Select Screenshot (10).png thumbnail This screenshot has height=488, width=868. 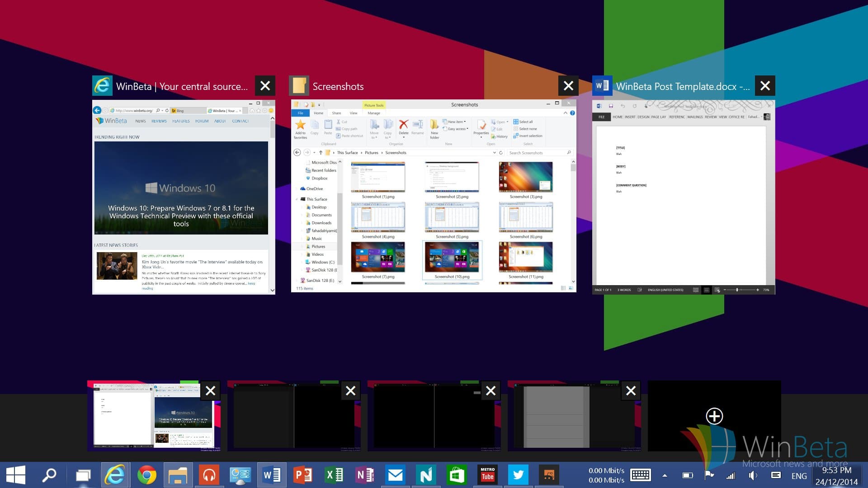(x=452, y=260)
